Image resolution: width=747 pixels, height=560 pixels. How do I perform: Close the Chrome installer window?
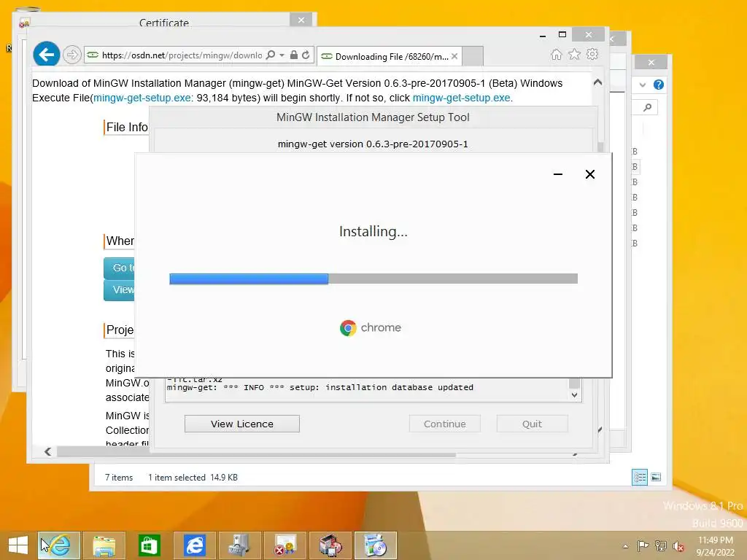coord(589,174)
